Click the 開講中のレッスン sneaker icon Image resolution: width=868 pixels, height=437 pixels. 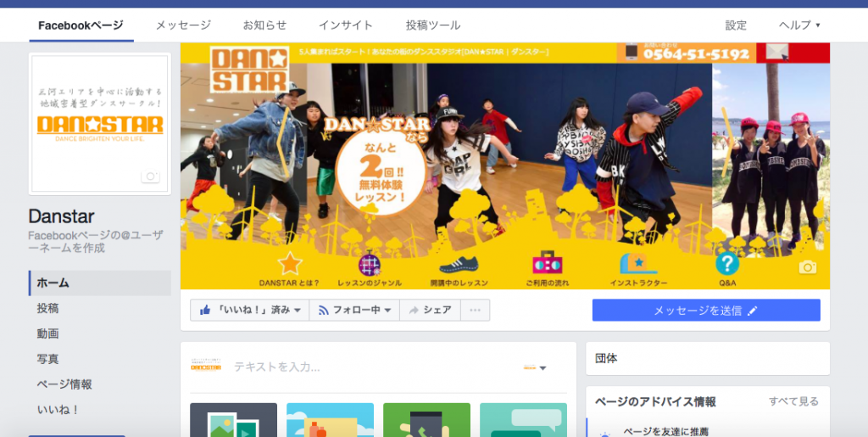(x=459, y=264)
